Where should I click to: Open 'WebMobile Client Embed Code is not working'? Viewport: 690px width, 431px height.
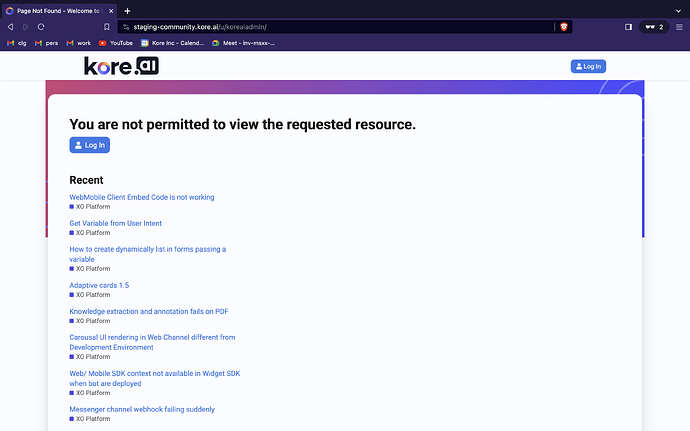tap(142, 197)
